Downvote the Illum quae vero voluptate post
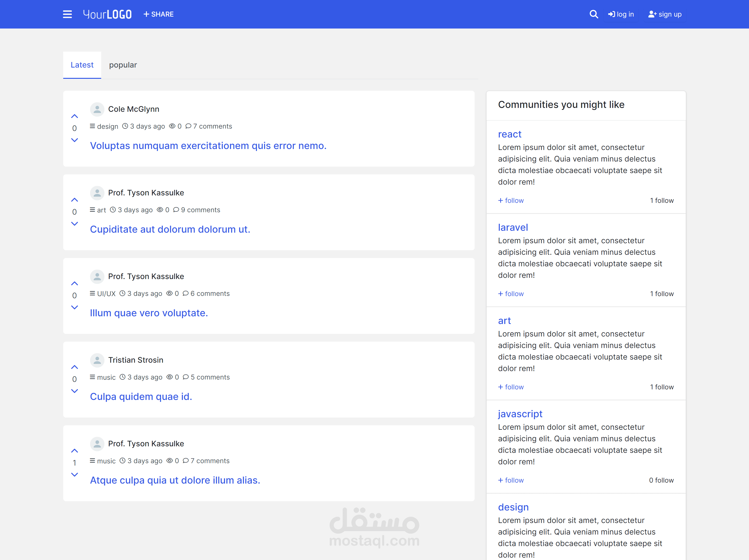Screen dimensions: 749x560 (75, 307)
